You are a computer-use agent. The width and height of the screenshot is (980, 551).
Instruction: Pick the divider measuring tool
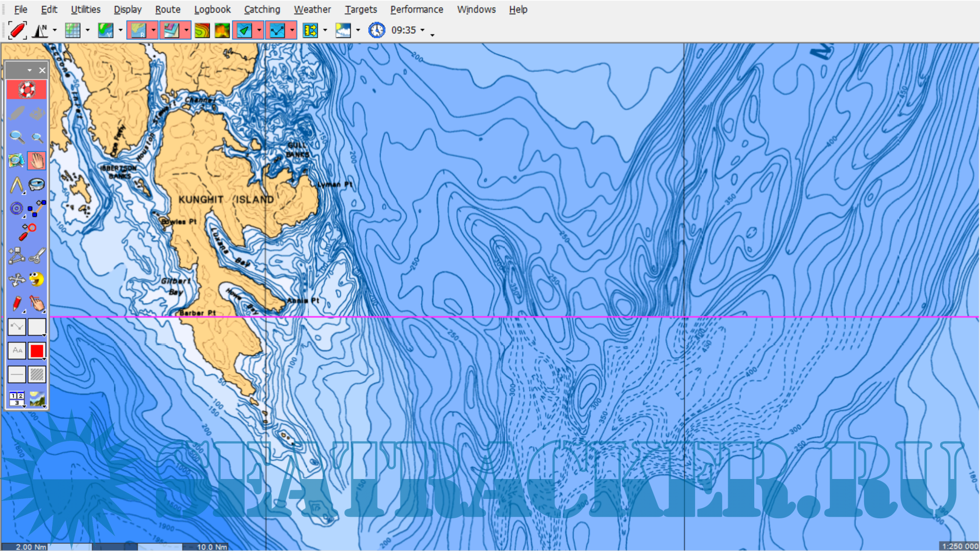(17, 185)
